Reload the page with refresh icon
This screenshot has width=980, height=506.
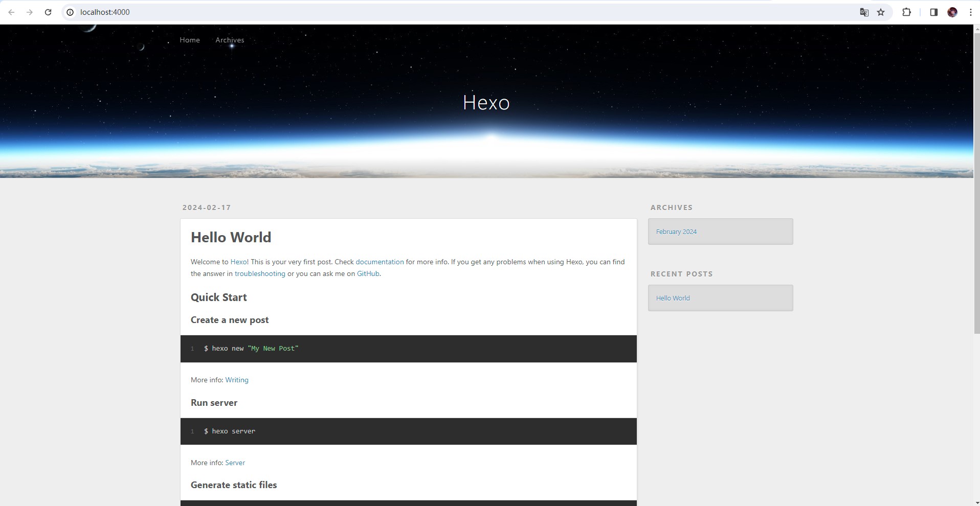48,12
